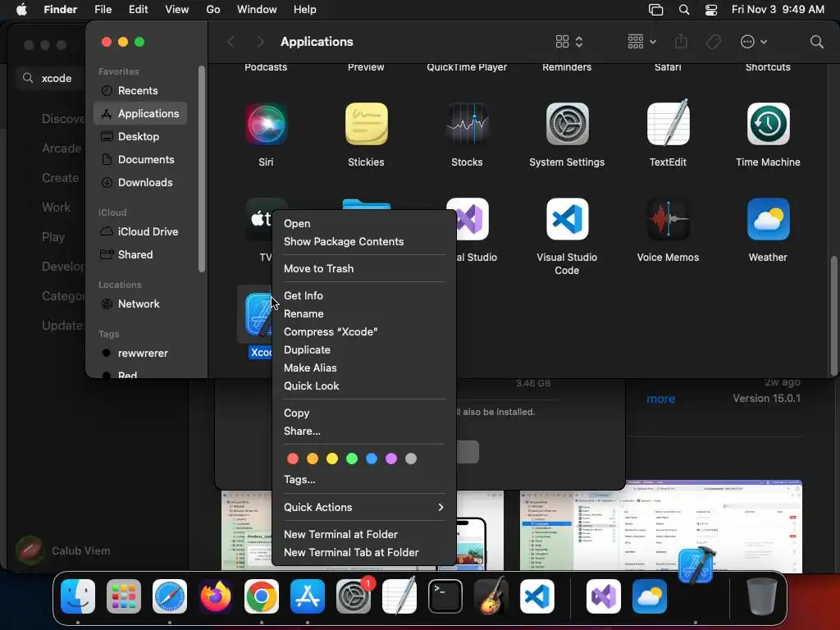Open Spotlight search in menu bar
The height and width of the screenshot is (630, 840).
coord(684,10)
